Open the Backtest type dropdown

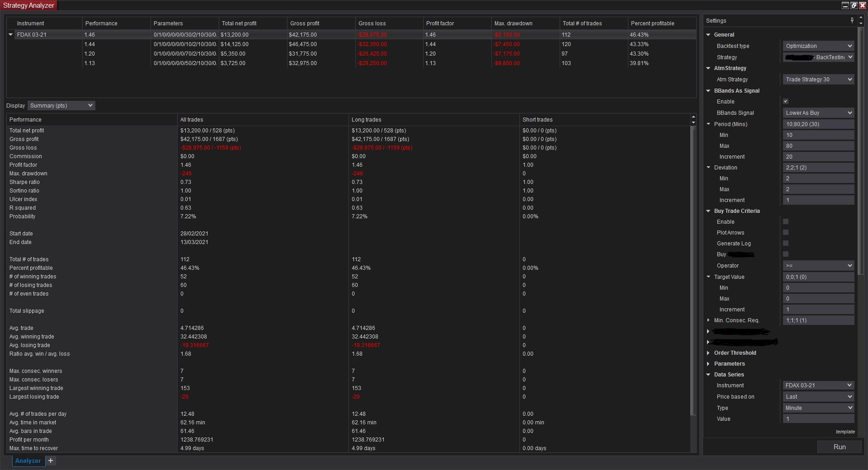818,46
